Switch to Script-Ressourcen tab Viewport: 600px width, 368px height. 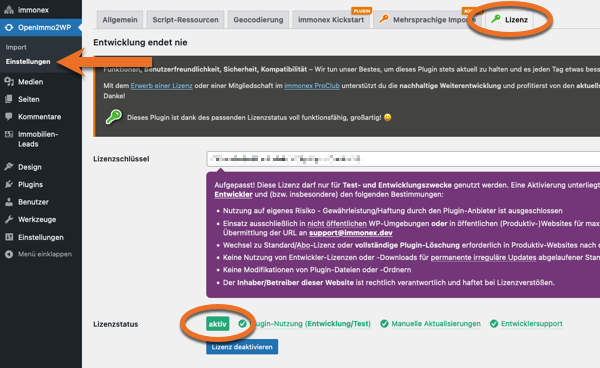coord(185,20)
